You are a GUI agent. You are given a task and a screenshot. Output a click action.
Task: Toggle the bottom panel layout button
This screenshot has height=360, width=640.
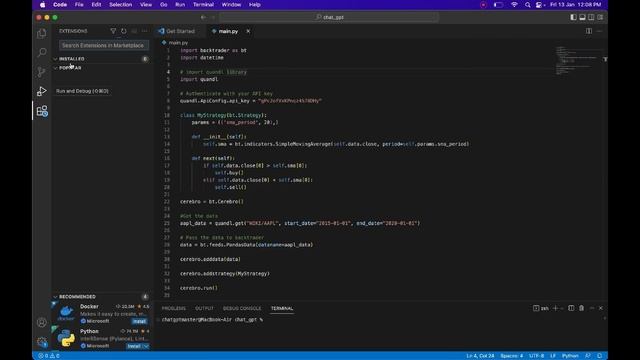coord(582,17)
